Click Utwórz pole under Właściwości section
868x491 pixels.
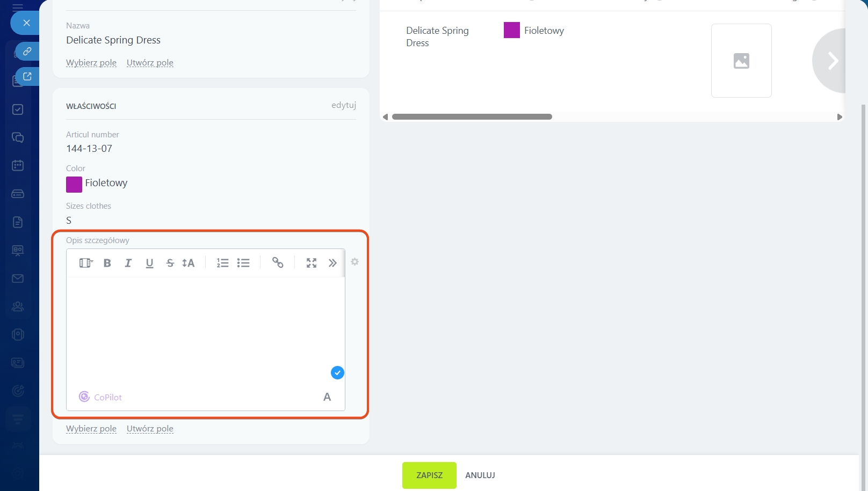[150, 429]
